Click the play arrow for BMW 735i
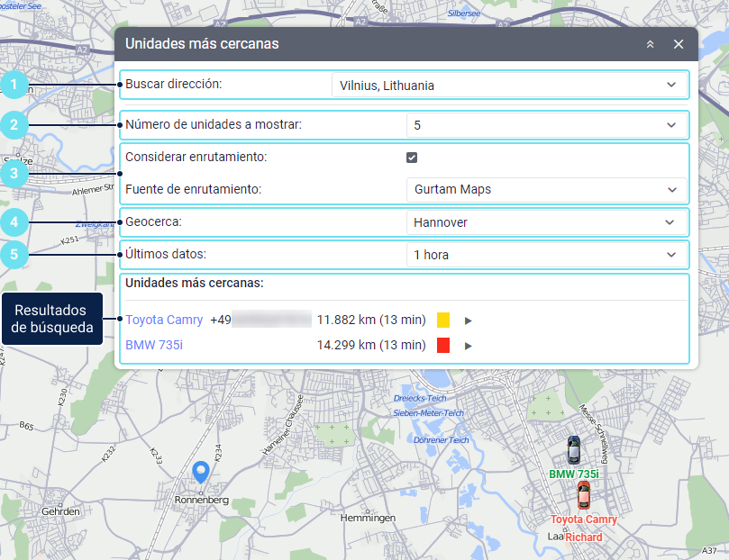This screenshot has height=560, width=729. tap(468, 345)
